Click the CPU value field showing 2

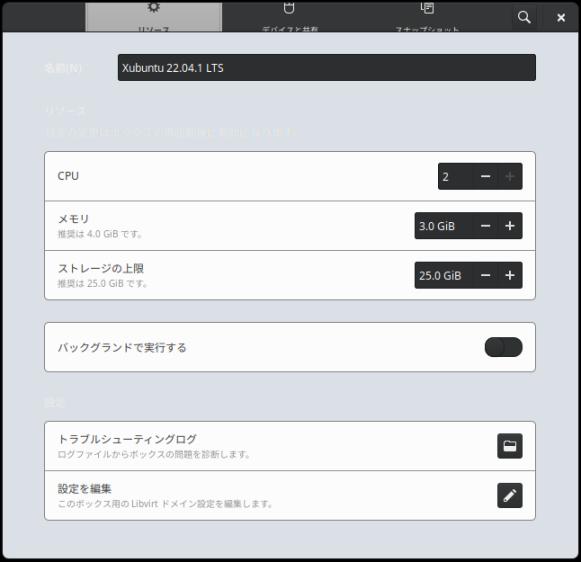click(x=456, y=176)
